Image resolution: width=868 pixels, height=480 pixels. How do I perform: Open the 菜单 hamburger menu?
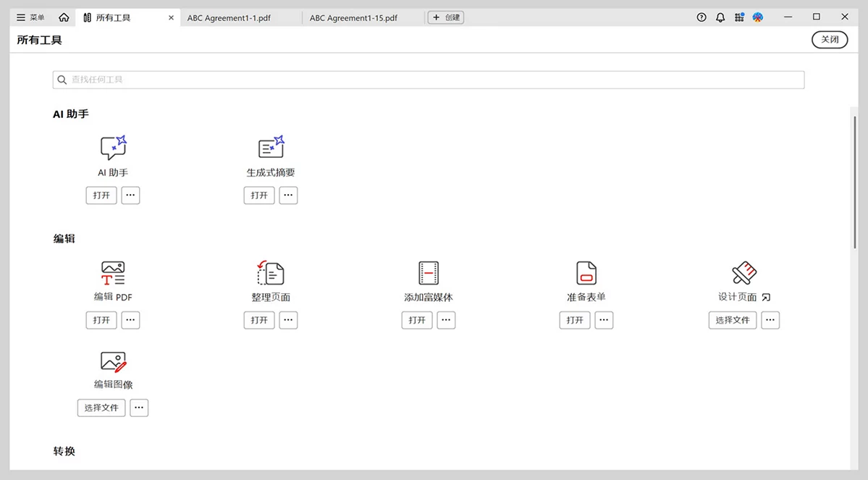pos(30,17)
